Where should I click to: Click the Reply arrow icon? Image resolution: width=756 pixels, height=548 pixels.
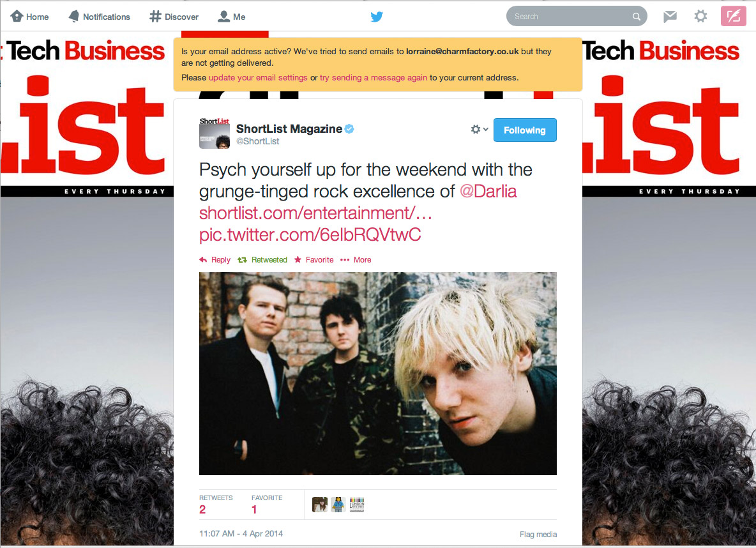(203, 260)
